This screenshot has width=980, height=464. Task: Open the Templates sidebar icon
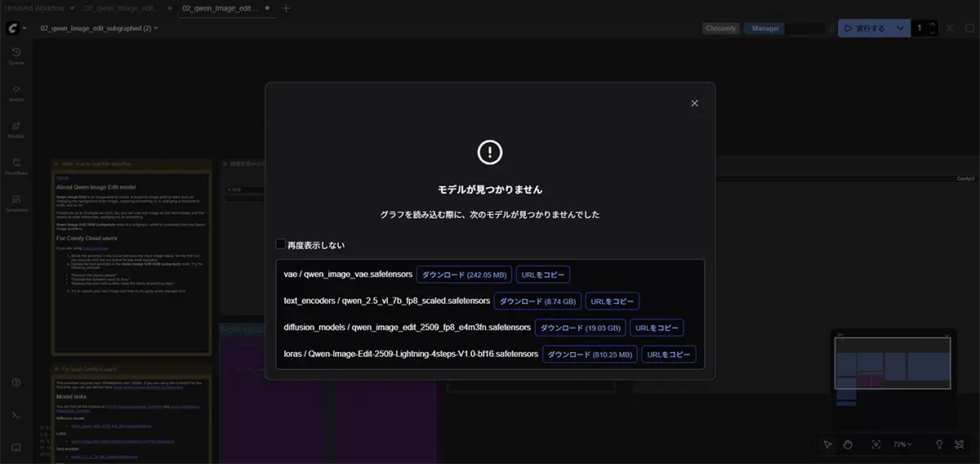(x=16, y=203)
